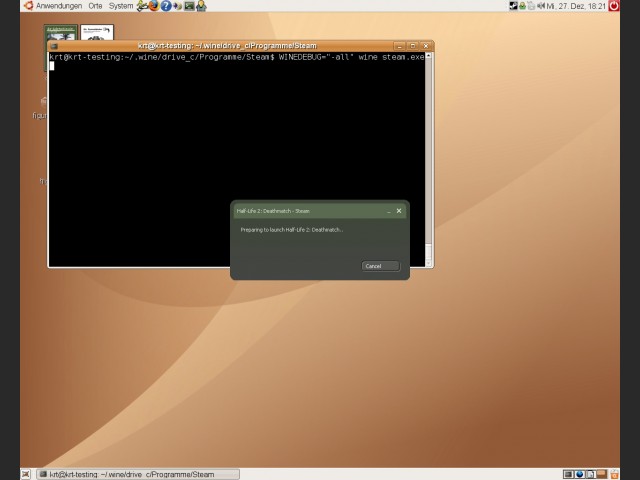
Task: Click the purple arrow launcher in top panel
Action: point(178,6)
